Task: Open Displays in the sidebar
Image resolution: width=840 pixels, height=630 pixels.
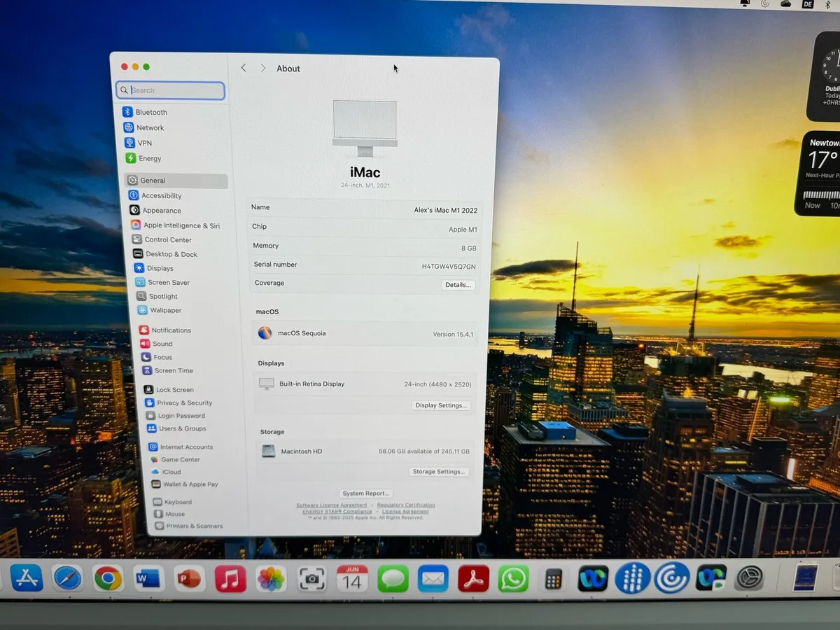Action: point(154,268)
